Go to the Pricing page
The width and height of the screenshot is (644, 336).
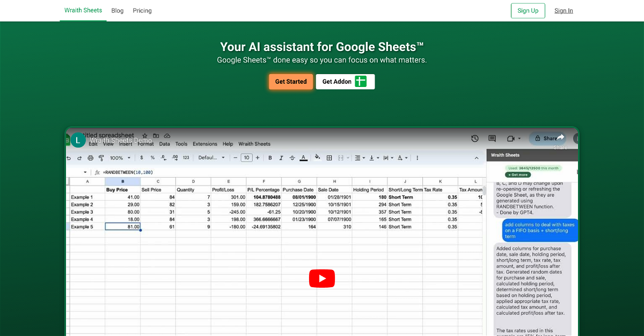(142, 11)
